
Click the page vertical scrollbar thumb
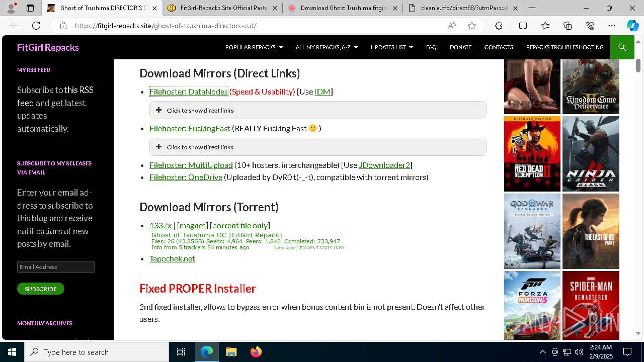(x=638, y=65)
